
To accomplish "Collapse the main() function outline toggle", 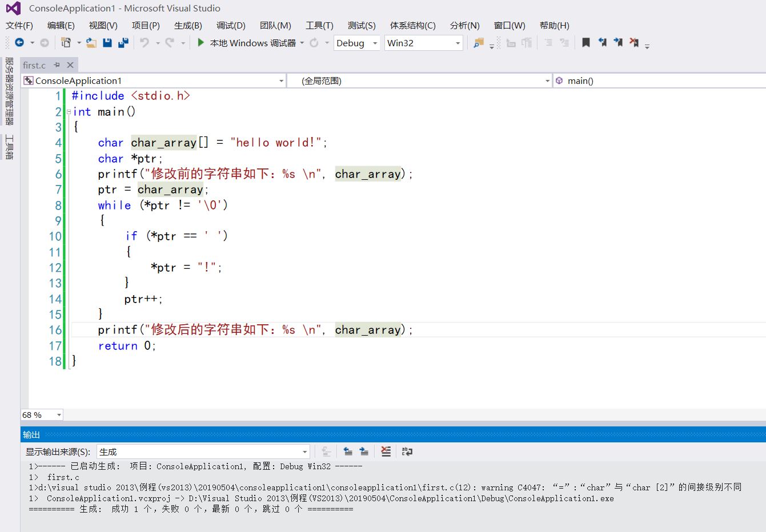I will (69, 112).
